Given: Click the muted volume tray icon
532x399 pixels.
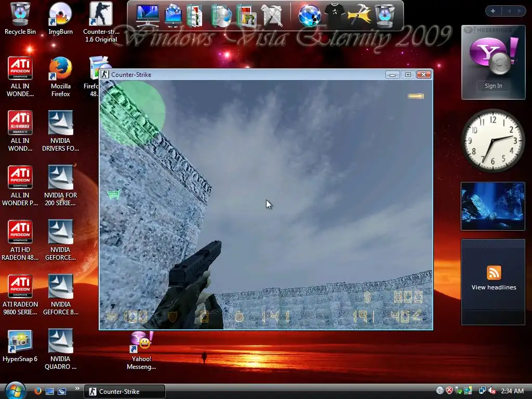Looking at the screenshot, I should tap(492, 391).
